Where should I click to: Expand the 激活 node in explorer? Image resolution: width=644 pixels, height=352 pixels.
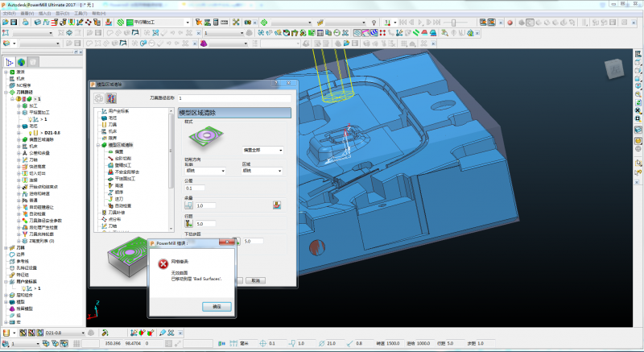pos(6,72)
